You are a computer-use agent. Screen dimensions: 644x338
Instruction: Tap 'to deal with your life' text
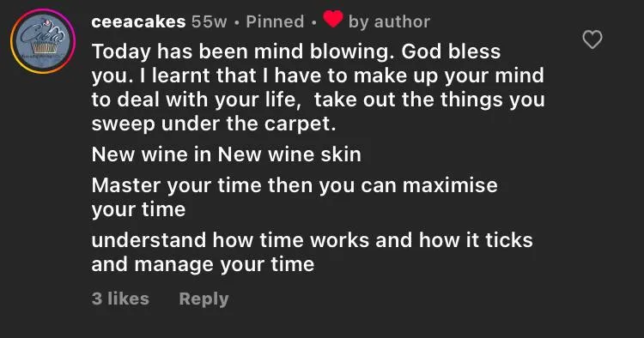(197, 100)
